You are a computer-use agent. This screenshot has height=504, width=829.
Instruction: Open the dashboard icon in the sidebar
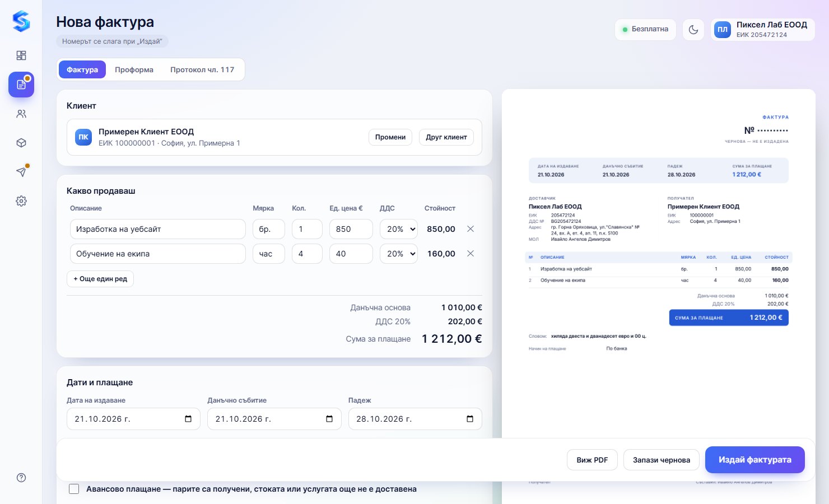[21, 55]
